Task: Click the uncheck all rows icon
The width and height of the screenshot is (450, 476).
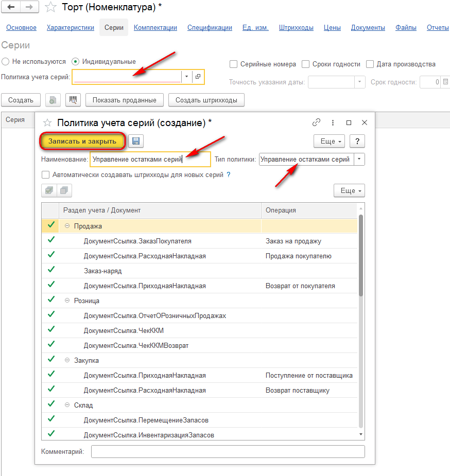Action: coord(64,190)
